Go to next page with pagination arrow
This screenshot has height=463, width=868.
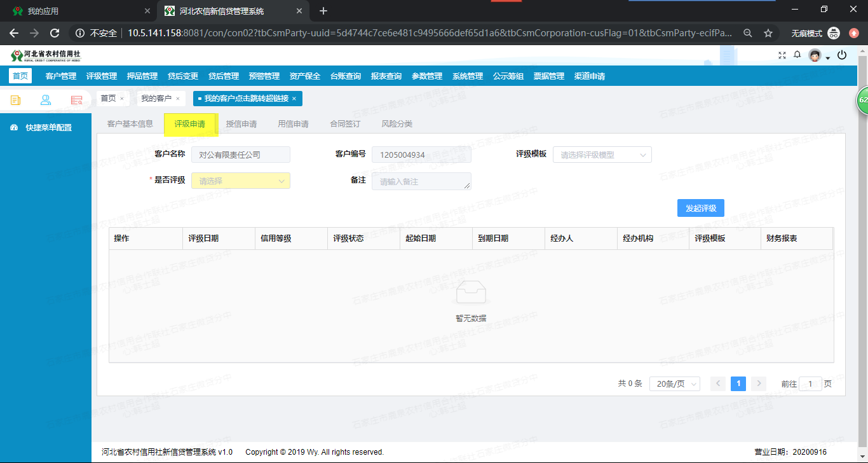click(758, 384)
